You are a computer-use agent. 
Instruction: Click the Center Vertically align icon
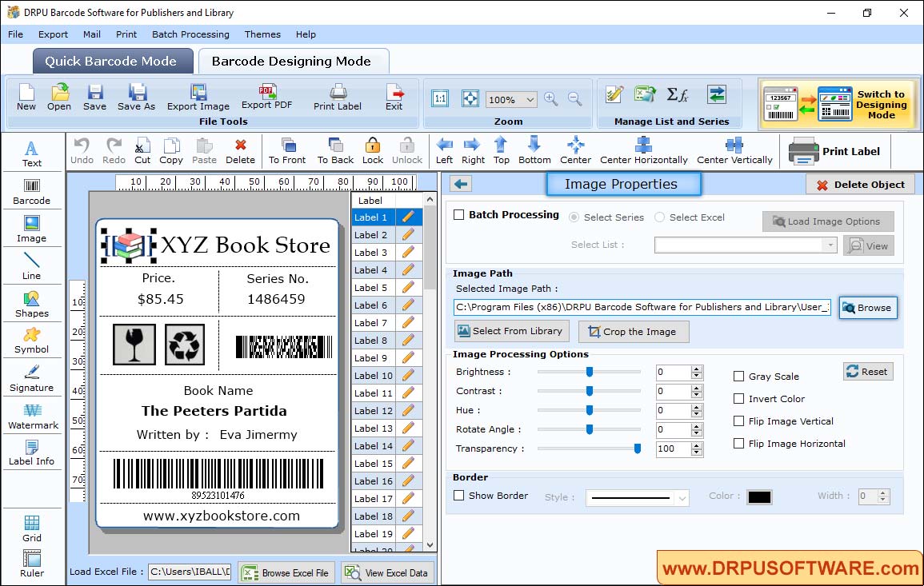(x=734, y=151)
